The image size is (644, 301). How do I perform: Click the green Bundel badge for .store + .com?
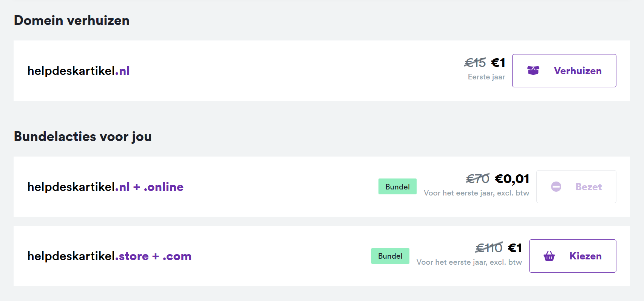[x=390, y=256]
